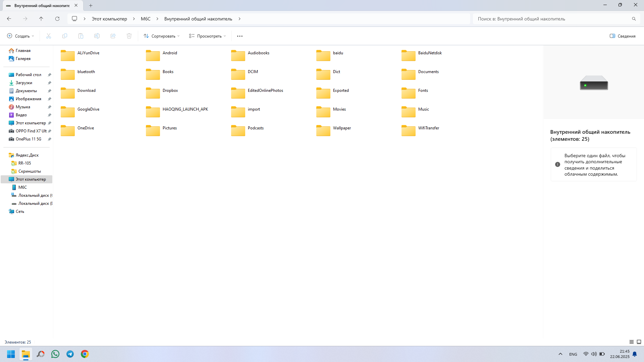Open the Просмотреть view dropdown
Screen dimensions: 644x362
click(208, 36)
